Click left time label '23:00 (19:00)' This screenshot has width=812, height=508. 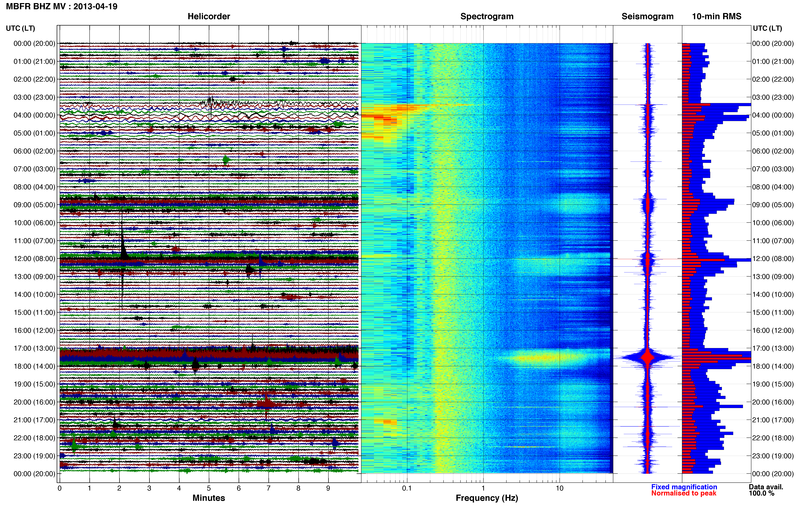tap(34, 456)
